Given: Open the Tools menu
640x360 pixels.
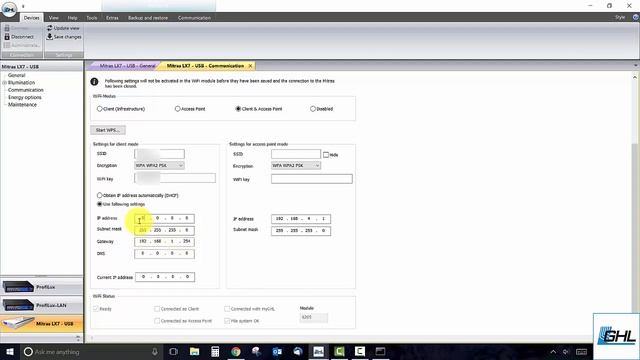Looking at the screenshot, I should click(x=92, y=18).
